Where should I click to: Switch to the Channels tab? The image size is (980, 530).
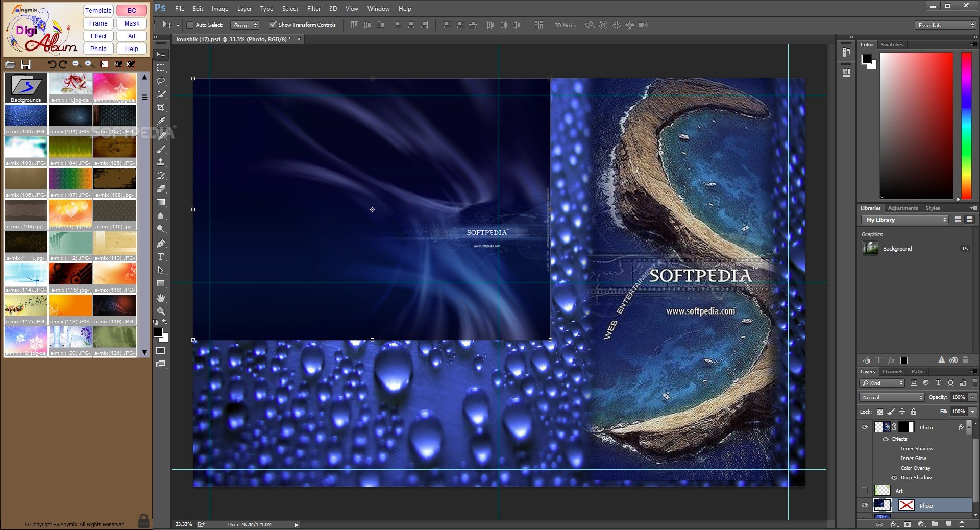pos(893,372)
